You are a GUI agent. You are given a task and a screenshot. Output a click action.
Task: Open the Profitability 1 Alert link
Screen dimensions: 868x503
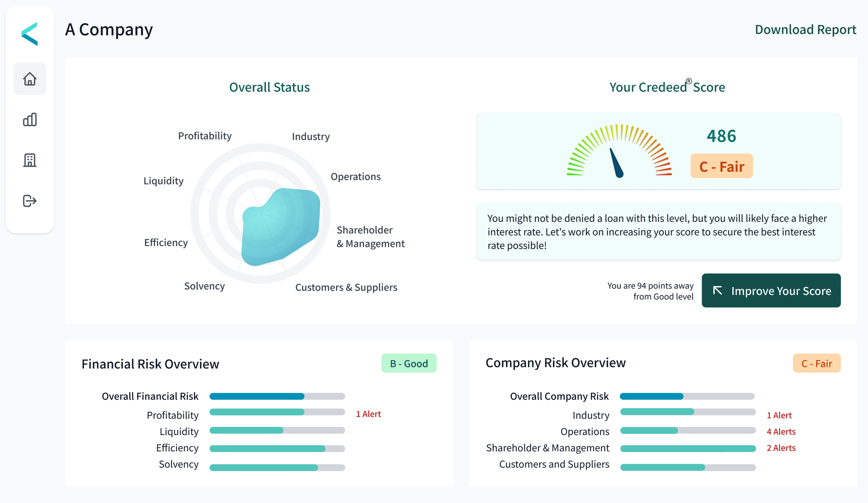368,414
